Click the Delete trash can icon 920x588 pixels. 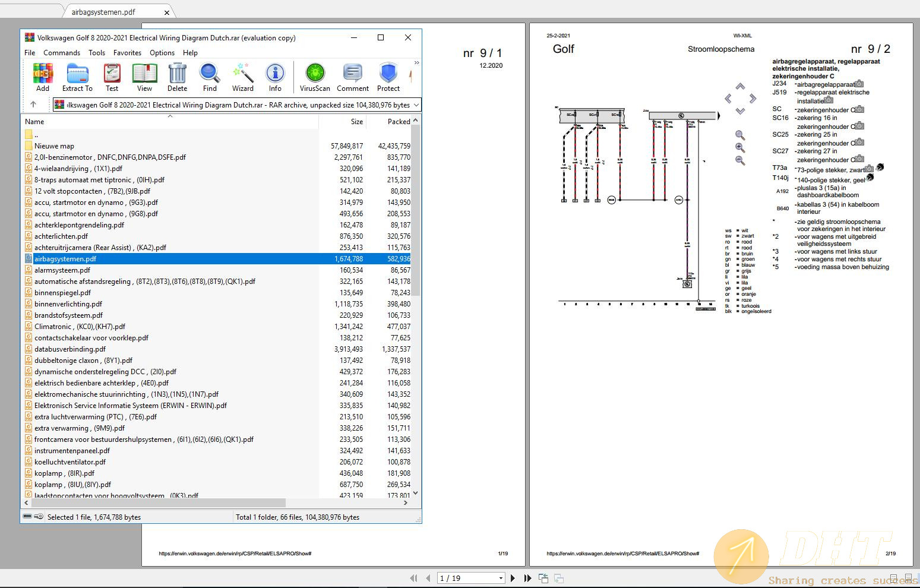click(177, 78)
